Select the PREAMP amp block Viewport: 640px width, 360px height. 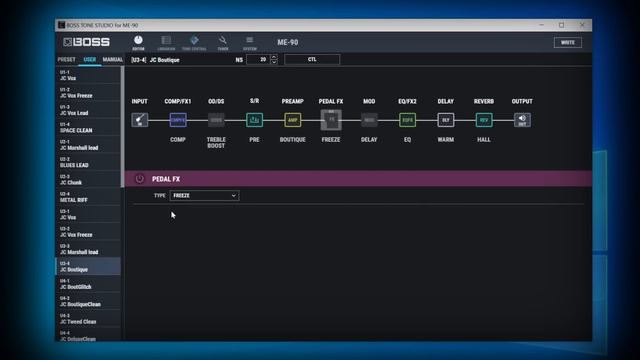pyautogui.click(x=293, y=120)
